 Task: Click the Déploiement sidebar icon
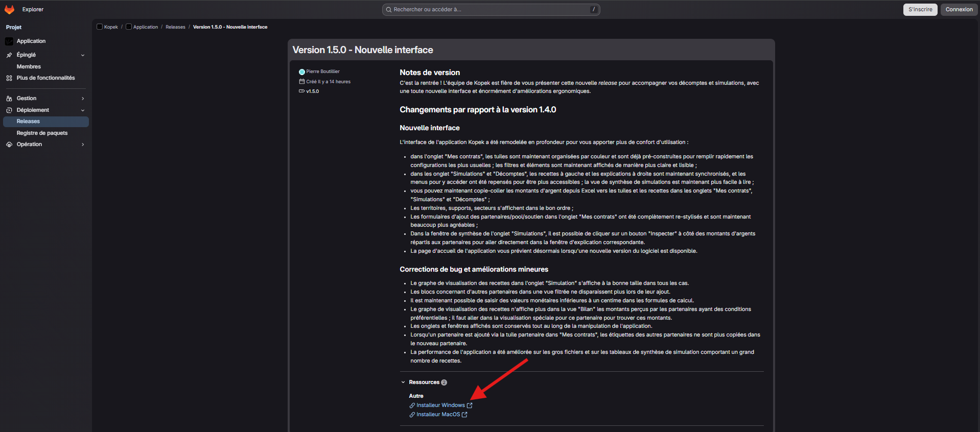pos(9,110)
